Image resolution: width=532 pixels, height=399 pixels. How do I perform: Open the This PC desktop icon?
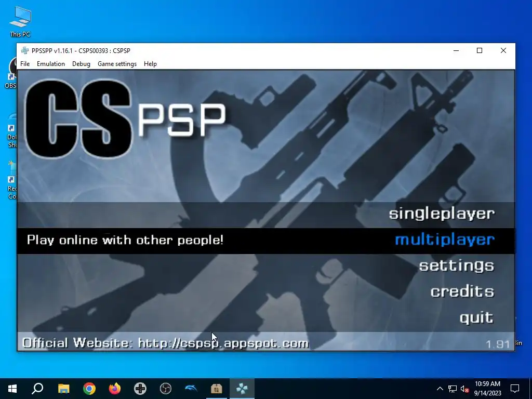coord(20,22)
